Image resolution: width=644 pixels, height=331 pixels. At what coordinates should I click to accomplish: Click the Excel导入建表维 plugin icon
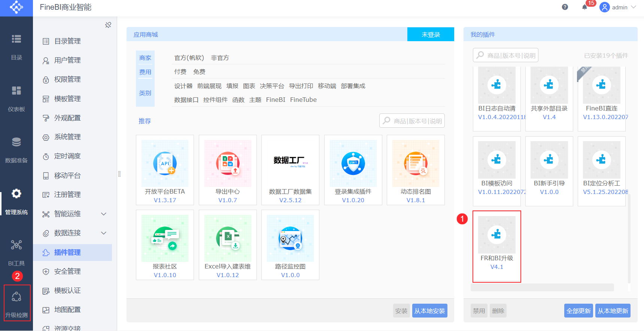click(x=228, y=238)
